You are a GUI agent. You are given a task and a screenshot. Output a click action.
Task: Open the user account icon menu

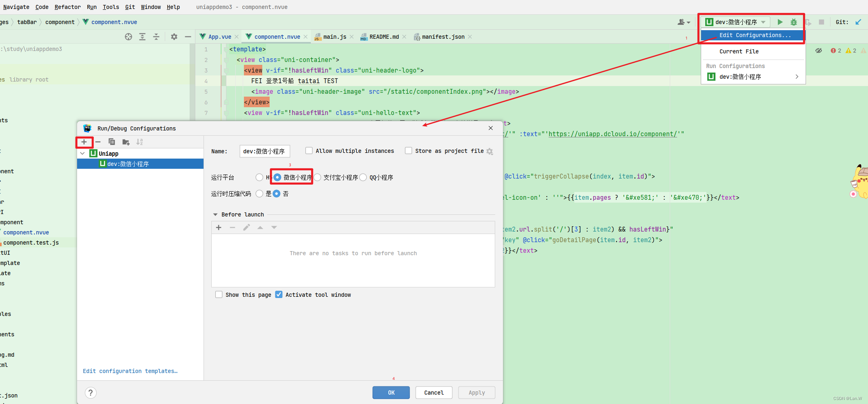(x=684, y=22)
